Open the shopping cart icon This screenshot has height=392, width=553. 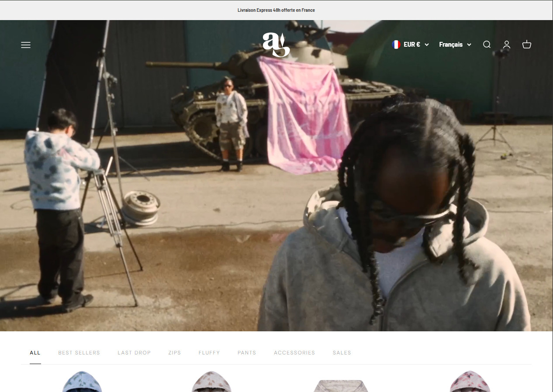(527, 45)
